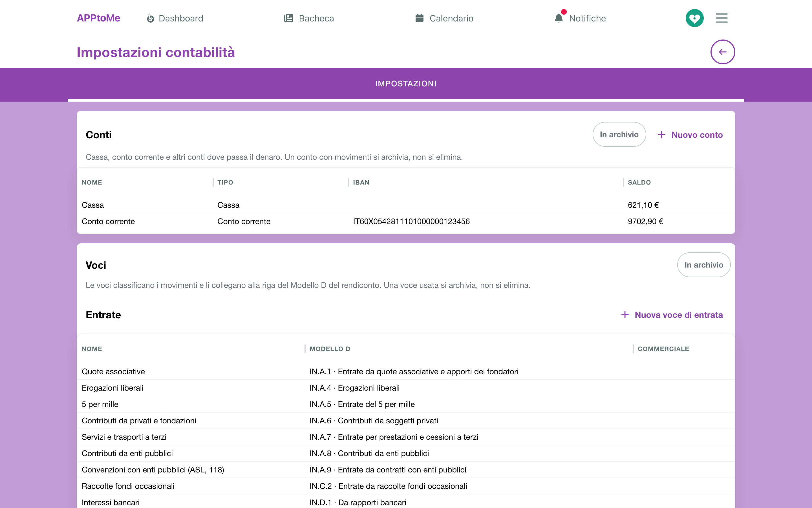This screenshot has height=508, width=812.
Task: Open the Contributi da enti pubblici name
Action: 127,453
